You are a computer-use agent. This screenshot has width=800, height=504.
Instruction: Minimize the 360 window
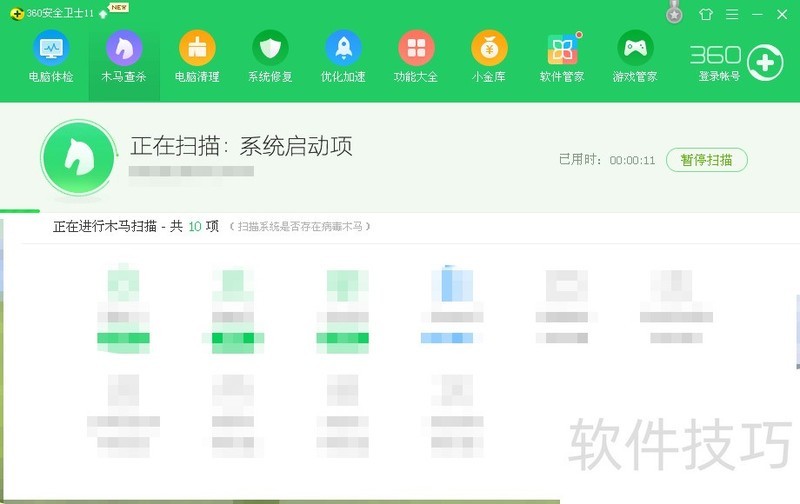[757, 14]
